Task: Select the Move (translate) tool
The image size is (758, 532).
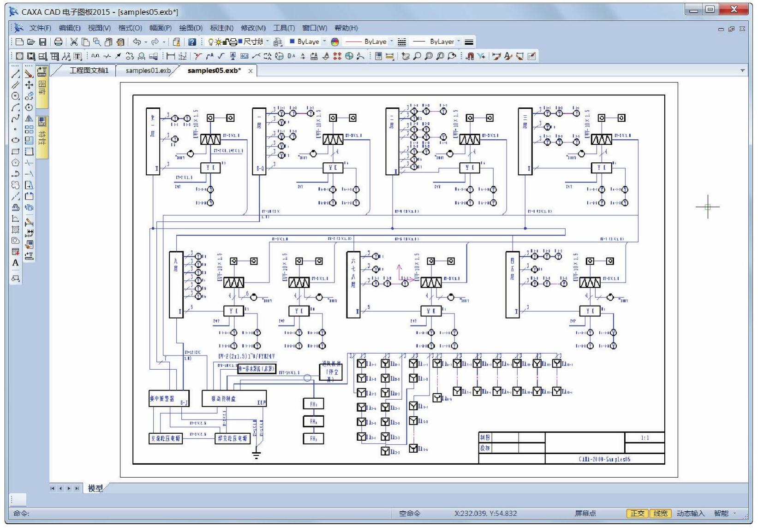Action: pyautogui.click(x=29, y=85)
